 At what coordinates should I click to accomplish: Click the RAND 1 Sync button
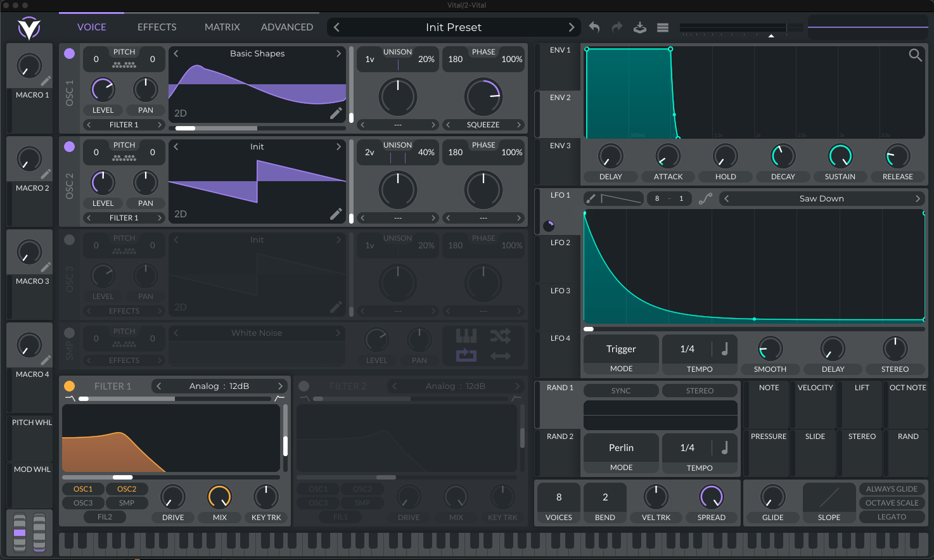(621, 391)
